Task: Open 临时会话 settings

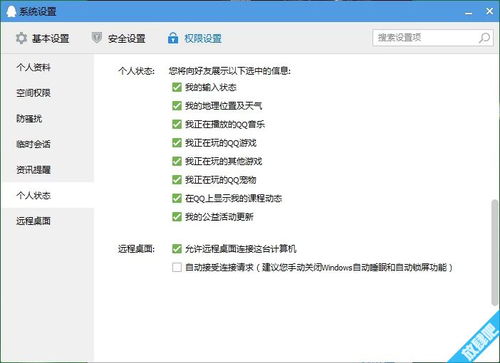Action: click(x=48, y=144)
